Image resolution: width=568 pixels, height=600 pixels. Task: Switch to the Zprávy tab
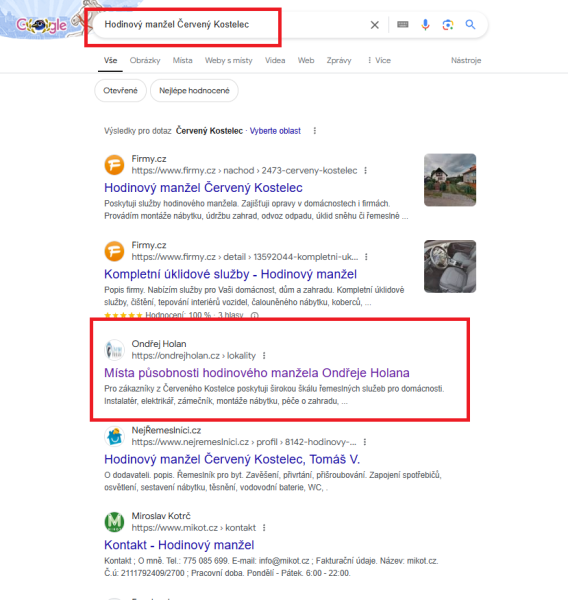click(339, 60)
